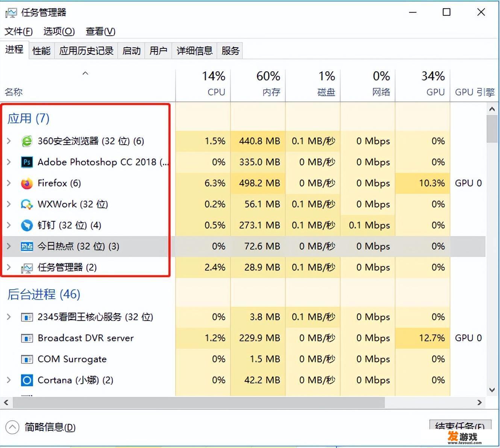The image size is (500, 448).
Task: Open the 查看(V) menu
Action: [100, 31]
